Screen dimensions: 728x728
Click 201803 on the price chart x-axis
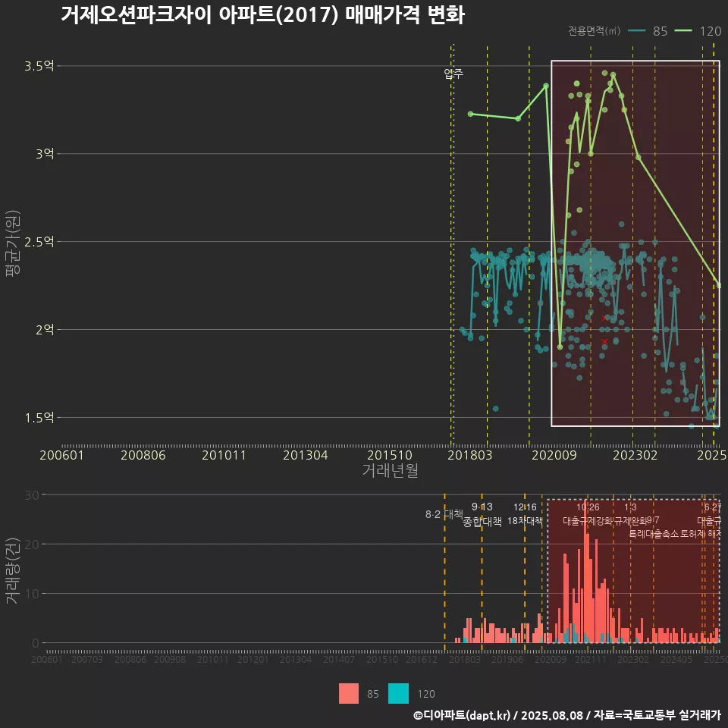(470, 455)
